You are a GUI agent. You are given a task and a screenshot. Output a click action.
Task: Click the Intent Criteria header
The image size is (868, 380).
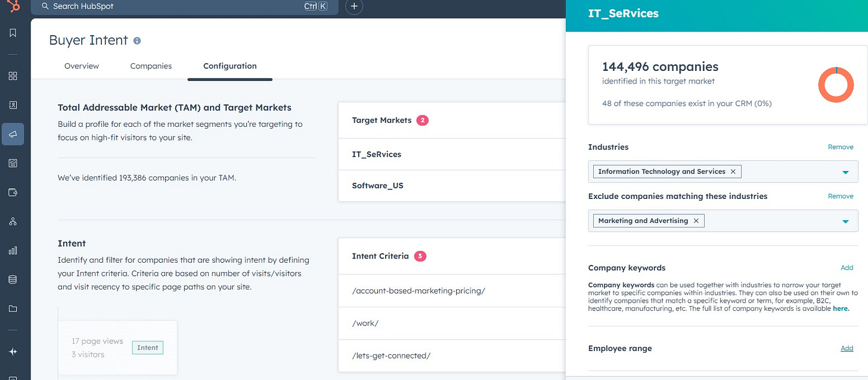[x=380, y=256]
